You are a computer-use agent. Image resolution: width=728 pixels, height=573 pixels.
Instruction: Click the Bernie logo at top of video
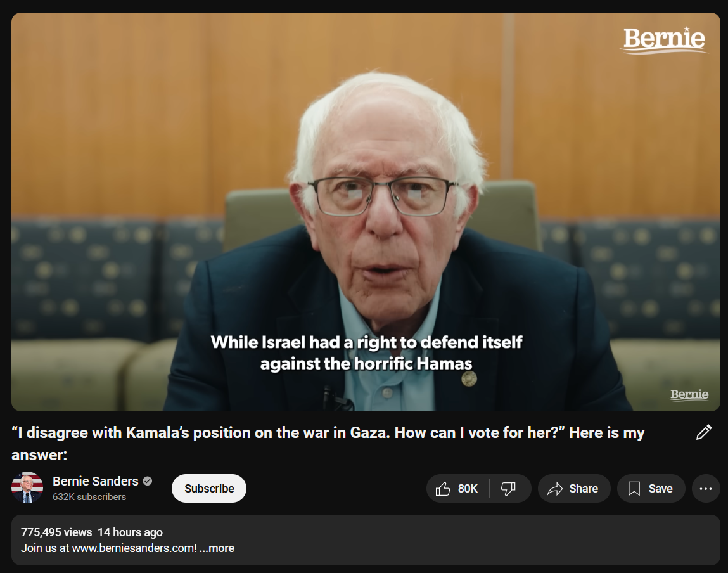pyautogui.click(x=664, y=39)
